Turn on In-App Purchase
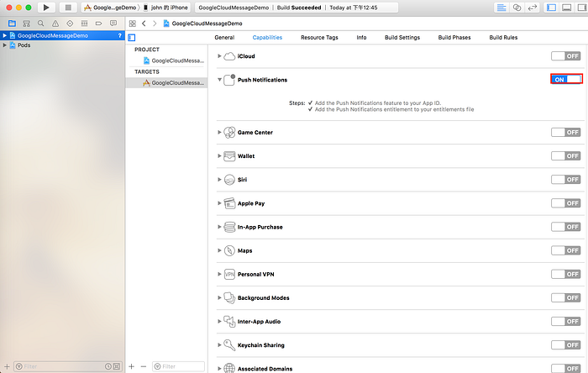This screenshot has height=373, width=588. (x=566, y=227)
